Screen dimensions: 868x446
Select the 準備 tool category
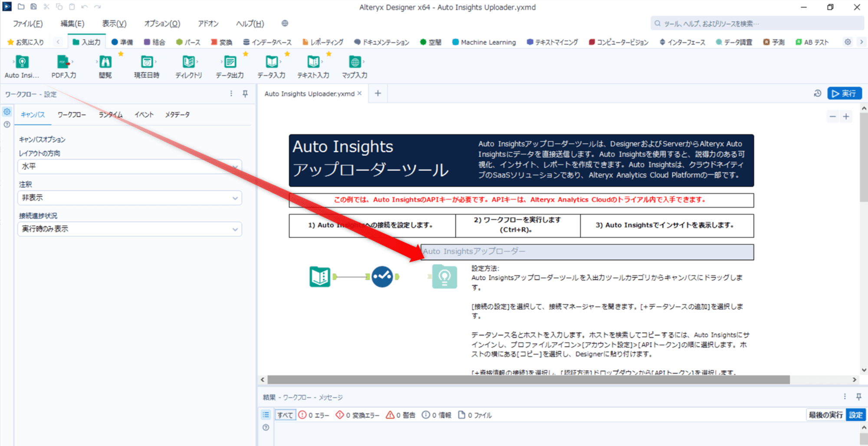pos(122,42)
